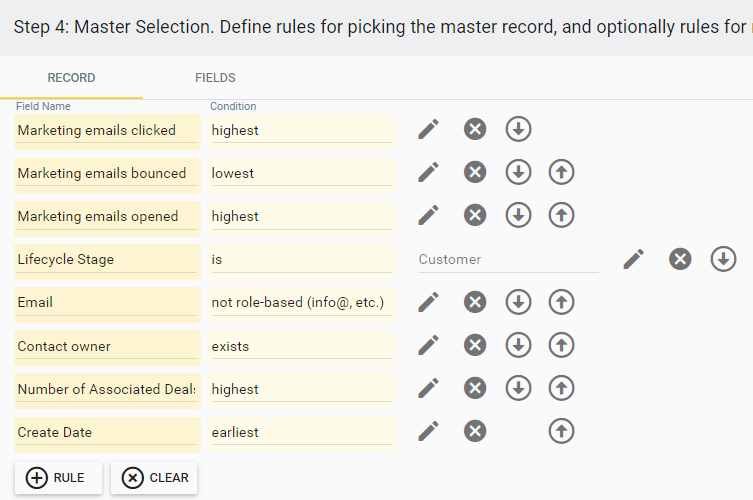The width and height of the screenshot is (753, 500).
Task: Add a new RULE
Action: pyautogui.click(x=58, y=478)
